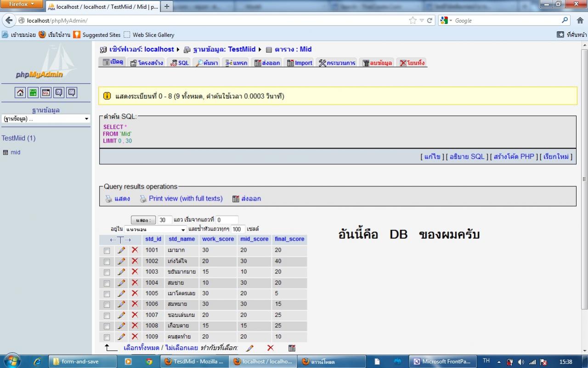
Task: Delete row 1005 with red X icon
Action: click(x=135, y=293)
